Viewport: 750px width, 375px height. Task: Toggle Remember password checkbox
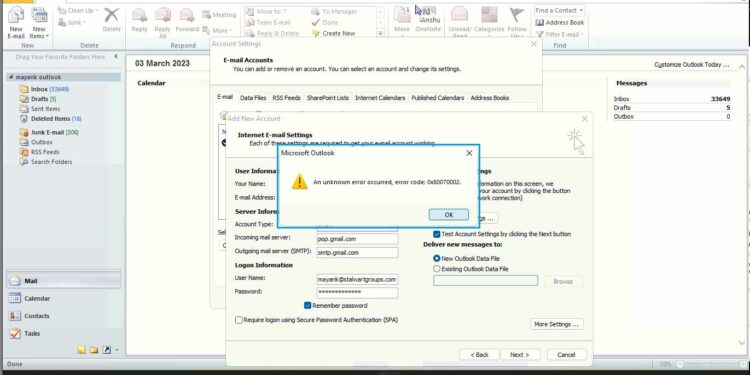(308, 305)
